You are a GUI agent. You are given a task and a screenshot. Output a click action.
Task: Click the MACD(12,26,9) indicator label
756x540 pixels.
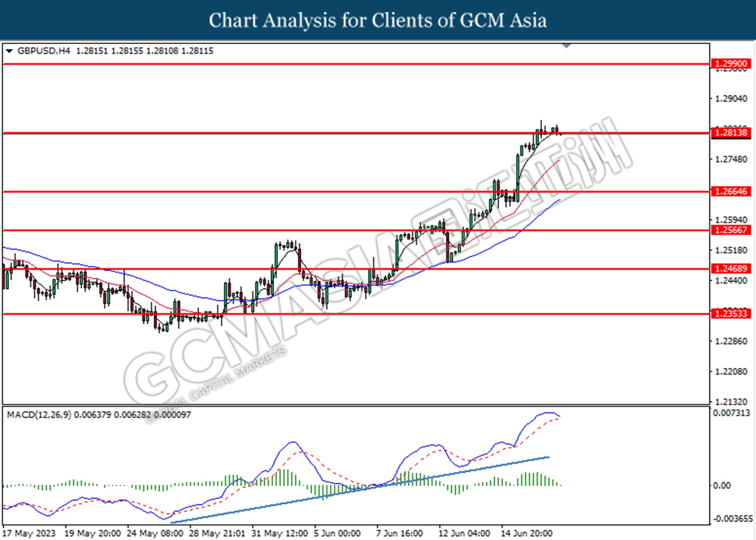pos(39,415)
